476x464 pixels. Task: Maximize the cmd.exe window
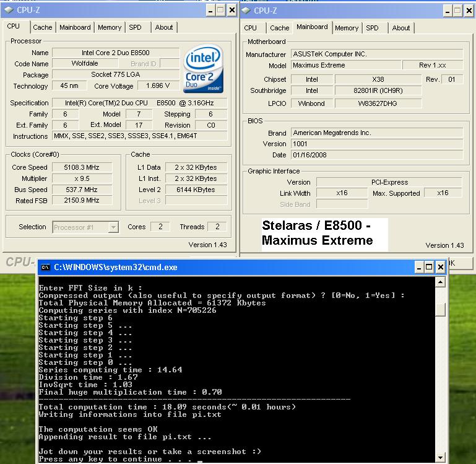click(x=429, y=268)
